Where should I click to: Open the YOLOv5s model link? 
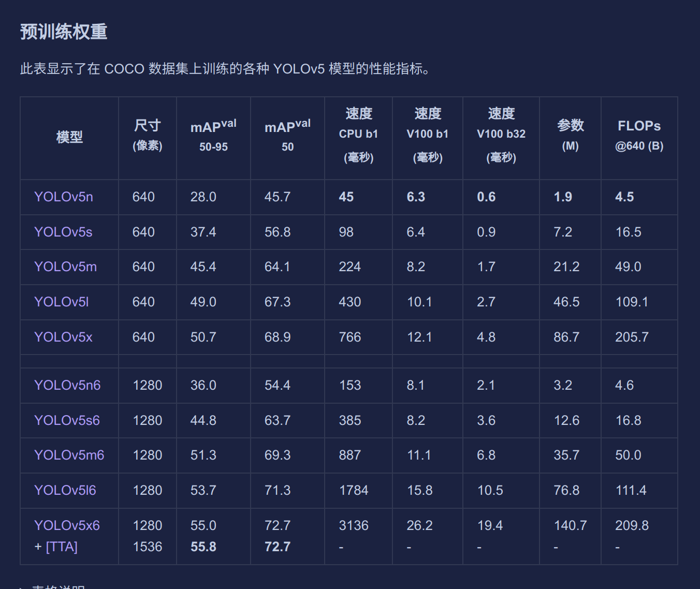(63, 232)
